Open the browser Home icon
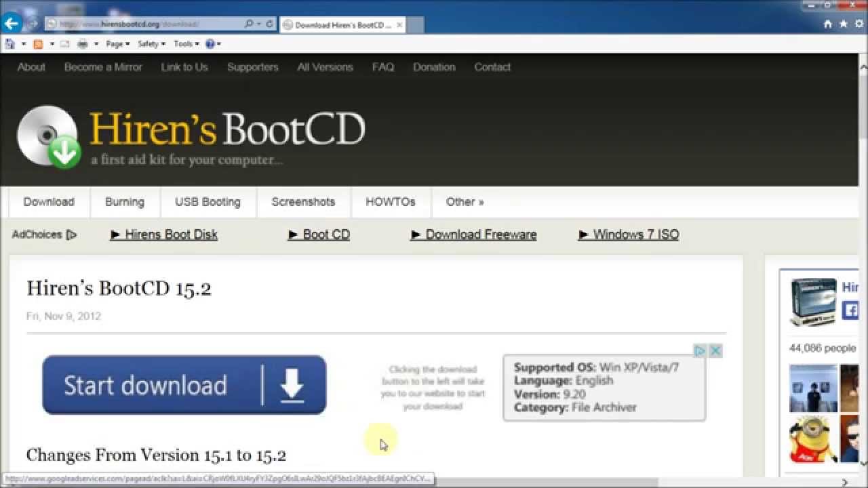Viewport: 868px width, 488px height. 828,24
